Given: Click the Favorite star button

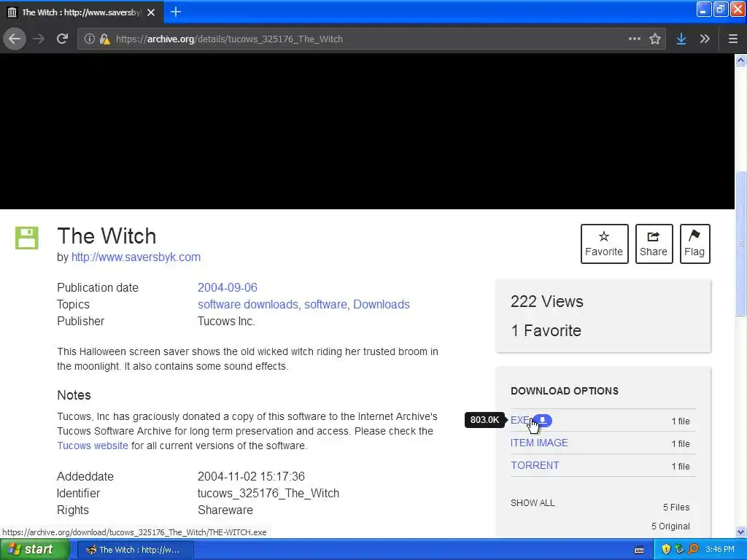Looking at the screenshot, I should point(604,244).
